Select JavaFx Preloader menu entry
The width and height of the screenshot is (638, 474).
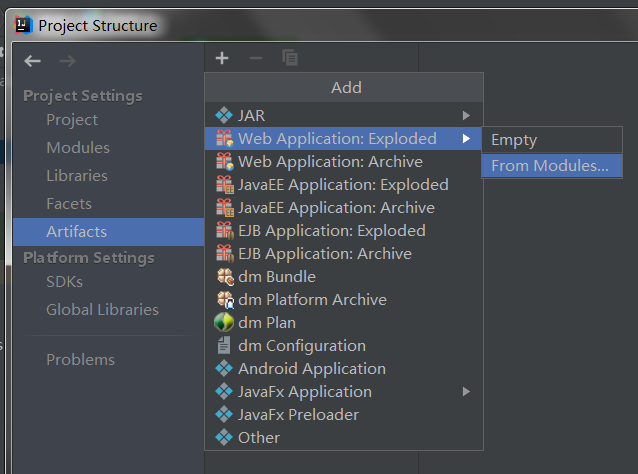point(344,415)
